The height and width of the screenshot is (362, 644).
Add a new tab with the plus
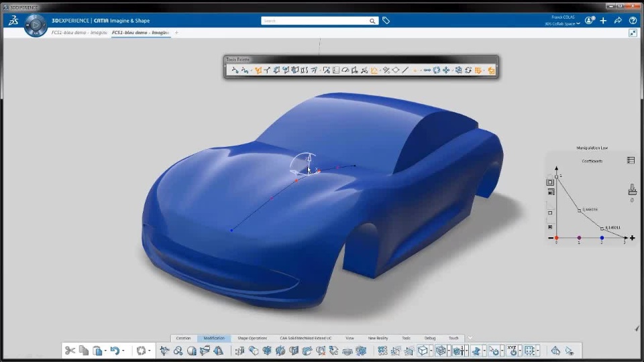(x=176, y=32)
